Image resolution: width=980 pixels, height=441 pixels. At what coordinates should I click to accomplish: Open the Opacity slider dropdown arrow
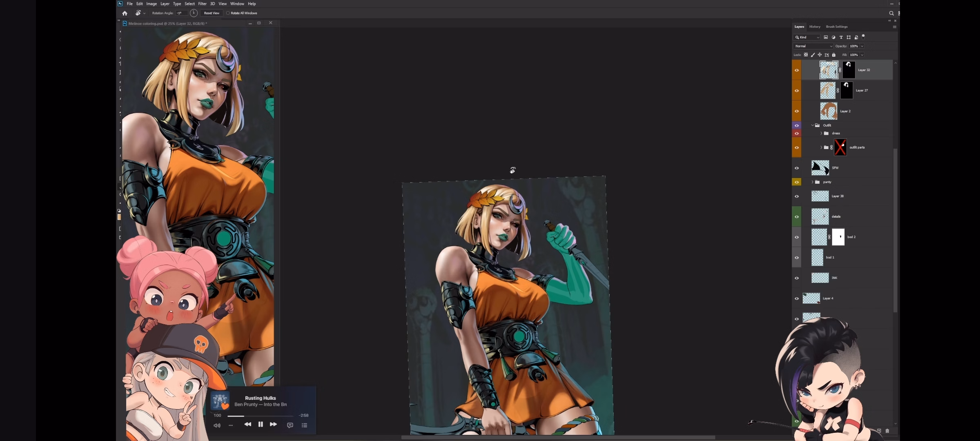pyautogui.click(x=862, y=46)
